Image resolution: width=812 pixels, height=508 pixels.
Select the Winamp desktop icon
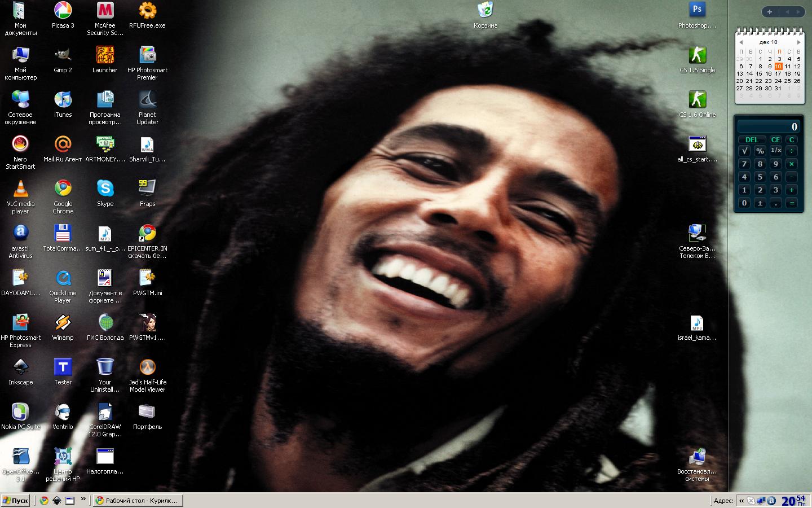pos(63,323)
